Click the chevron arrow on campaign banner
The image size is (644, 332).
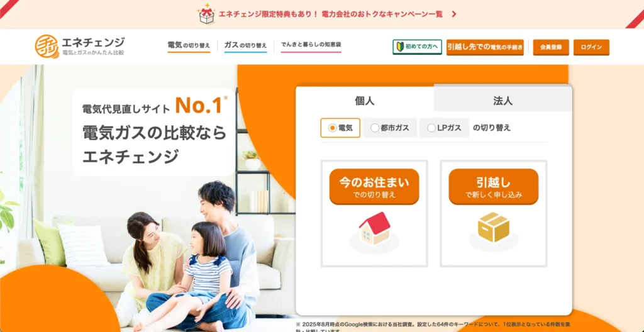(454, 14)
